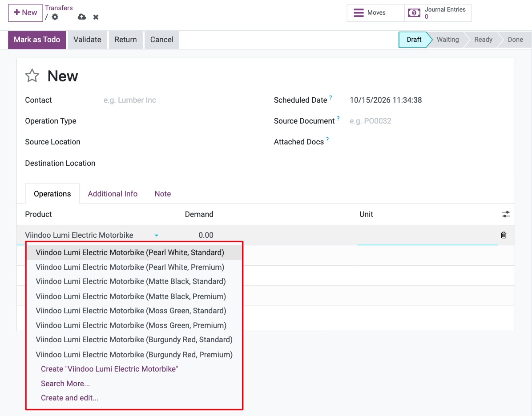Select the Draft status stage
The image size is (532, 416).
414,40
